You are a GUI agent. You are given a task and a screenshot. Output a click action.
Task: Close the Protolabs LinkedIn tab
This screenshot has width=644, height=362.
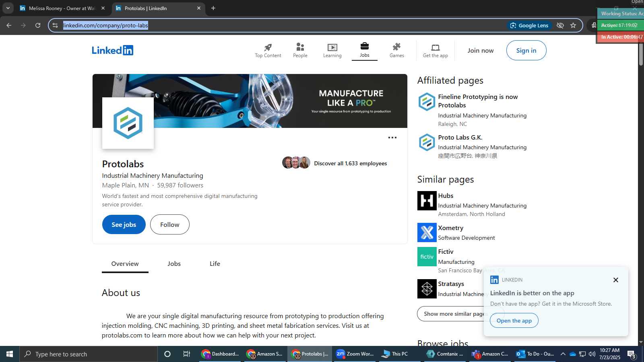point(198,8)
